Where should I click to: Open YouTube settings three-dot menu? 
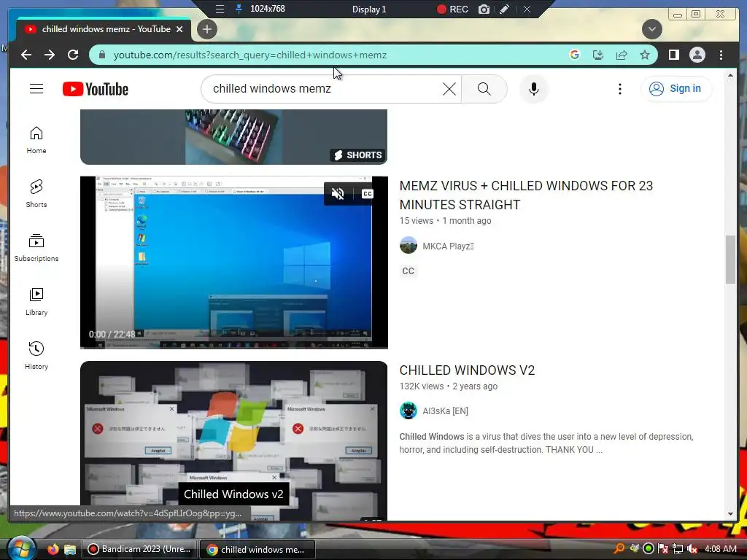point(620,89)
